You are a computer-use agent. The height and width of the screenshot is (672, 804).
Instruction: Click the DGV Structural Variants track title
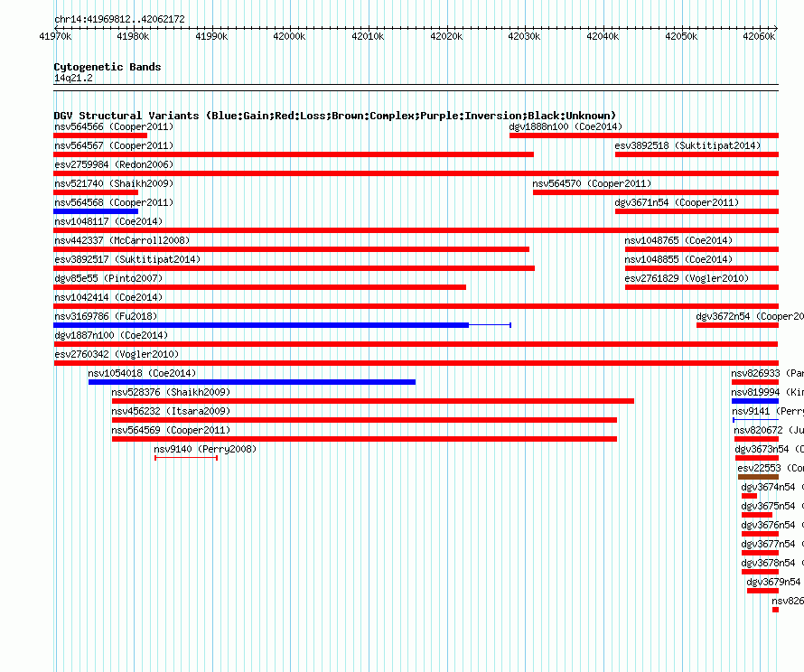click(335, 116)
